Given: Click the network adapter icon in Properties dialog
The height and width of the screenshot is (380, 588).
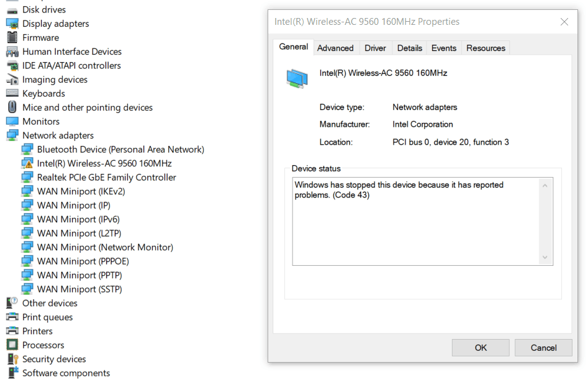Looking at the screenshot, I should pos(297,79).
